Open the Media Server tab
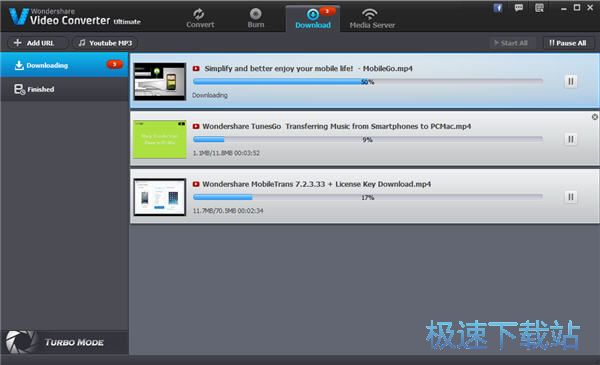The width and height of the screenshot is (600, 365). coord(372,18)
